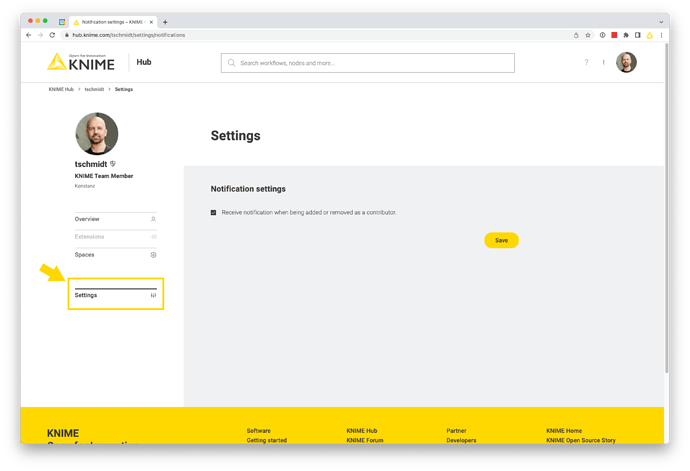This screenshot has width=690, height=471.
Task: Open the Partner footer link
Action: 456,431
